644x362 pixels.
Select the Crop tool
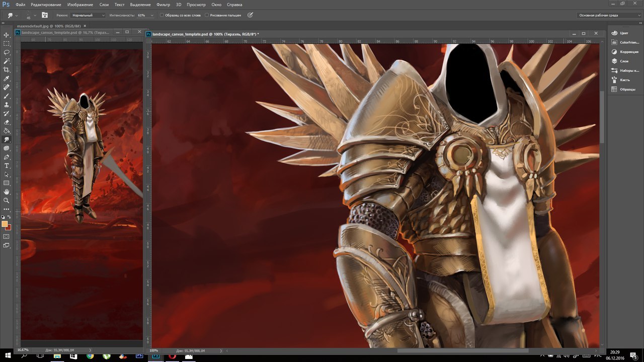(x=7, y=70)
